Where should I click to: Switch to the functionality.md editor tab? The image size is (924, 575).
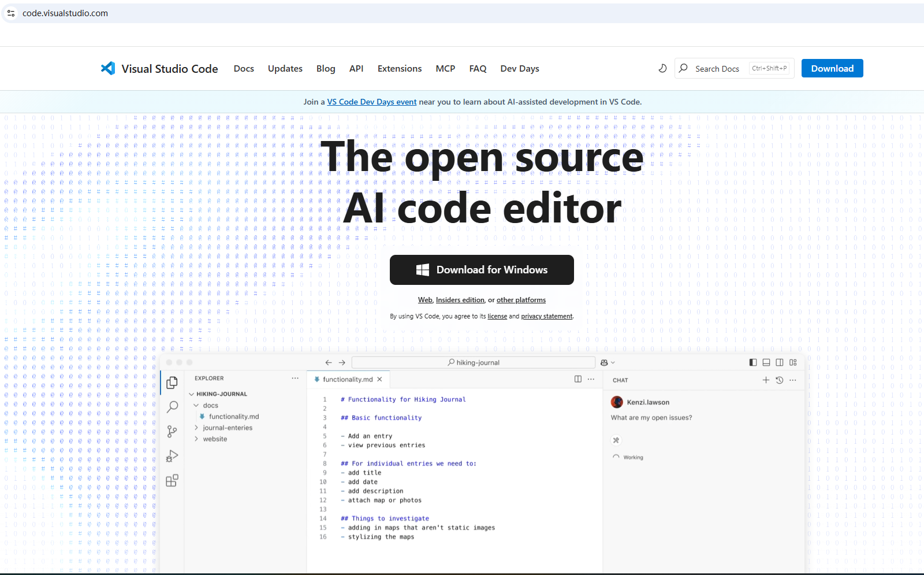348,380
